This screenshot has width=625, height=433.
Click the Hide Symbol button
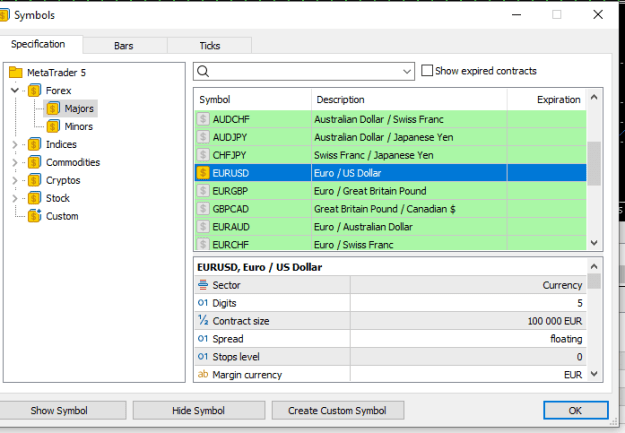(199, 410)
